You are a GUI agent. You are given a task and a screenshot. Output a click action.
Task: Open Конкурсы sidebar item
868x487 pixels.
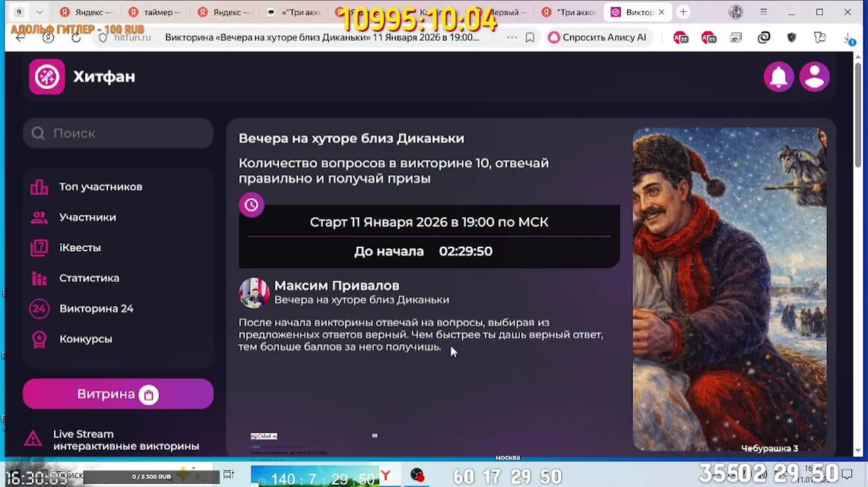(85, 339)
